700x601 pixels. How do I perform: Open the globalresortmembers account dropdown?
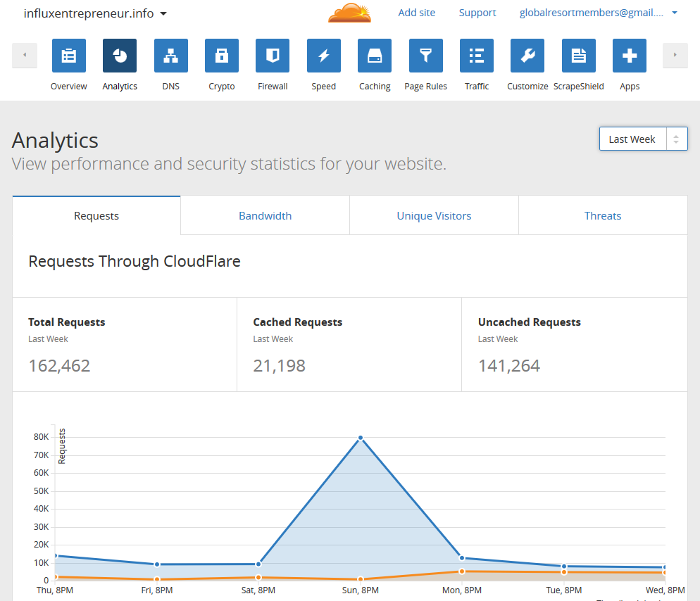[x=598, y=13]
